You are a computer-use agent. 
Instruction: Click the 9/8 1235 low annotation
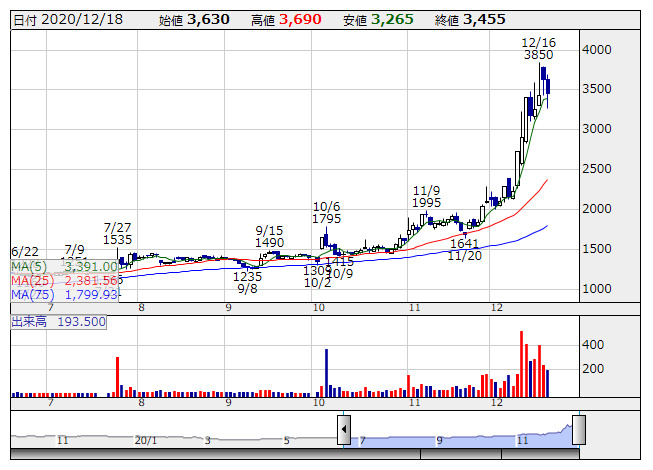click(247, 283)
